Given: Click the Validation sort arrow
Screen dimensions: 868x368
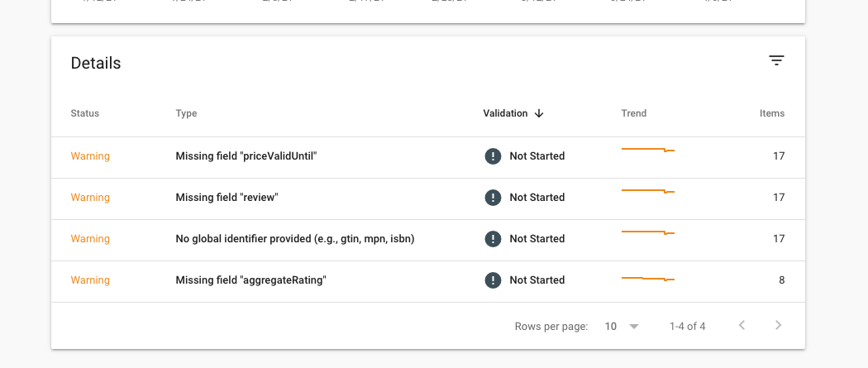Looking at the screenshot, I should tap(539, 113).
